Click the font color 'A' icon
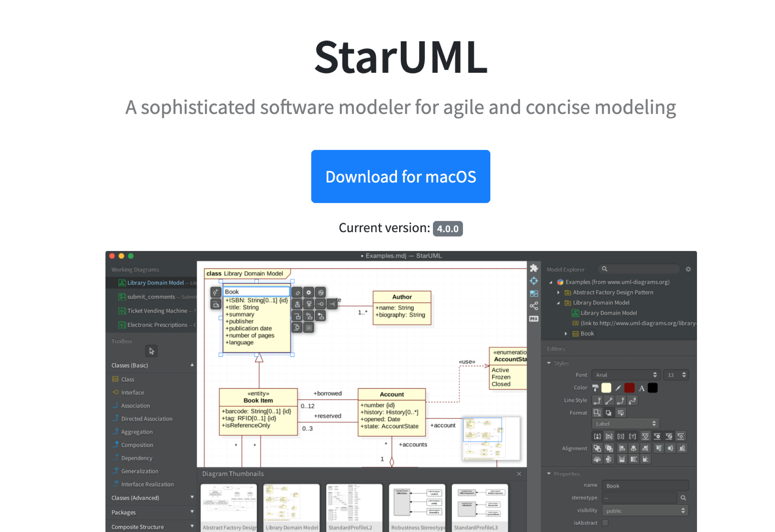This screenshot has height=532, width=775. coord(641,388)
